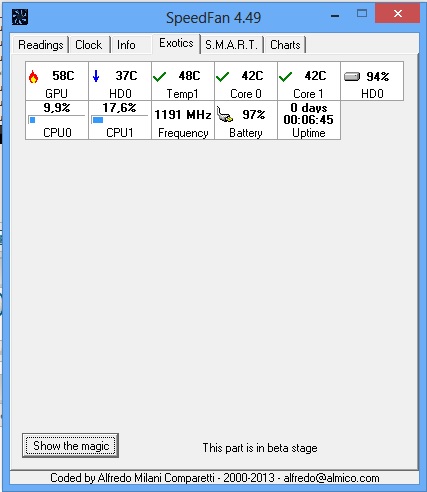Click the Show the magic button

pos(70,446)
